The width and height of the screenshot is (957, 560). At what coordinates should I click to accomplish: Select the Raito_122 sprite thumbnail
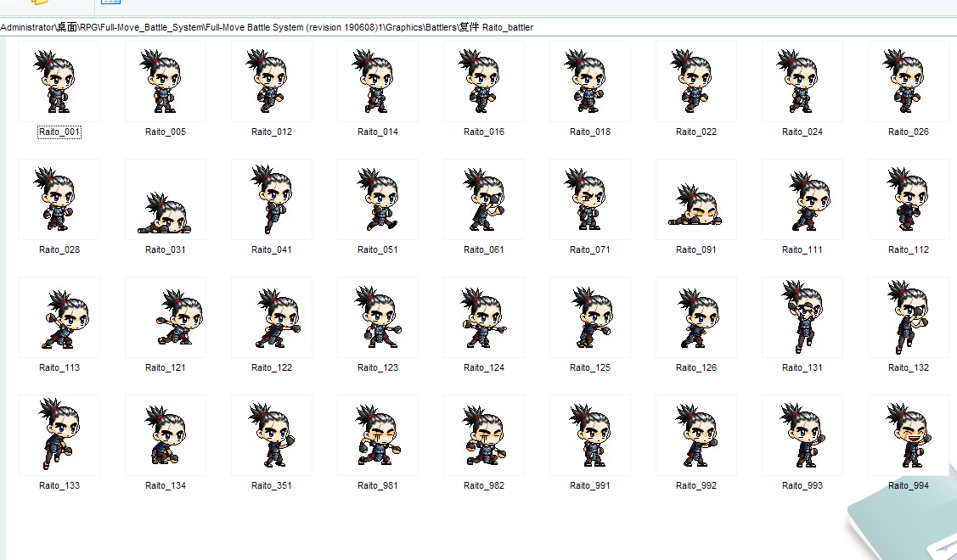click(272, 317)
